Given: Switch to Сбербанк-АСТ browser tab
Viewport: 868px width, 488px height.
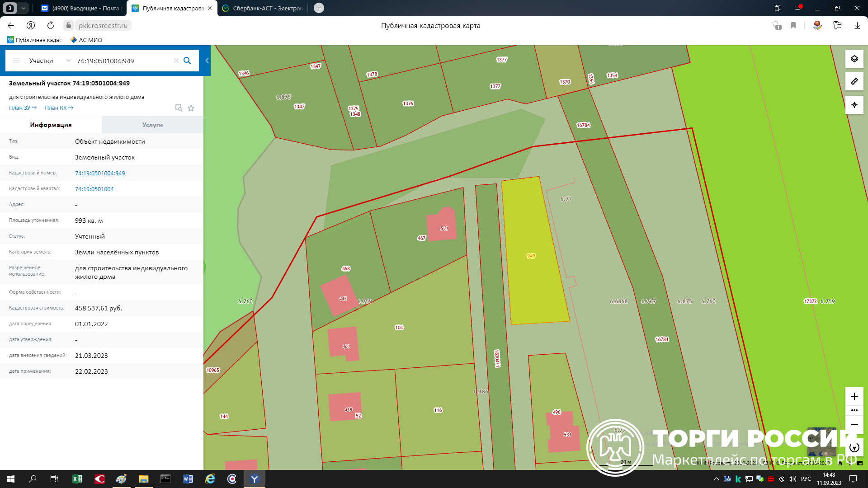Looking at the screenshot, I should (262, 8).
